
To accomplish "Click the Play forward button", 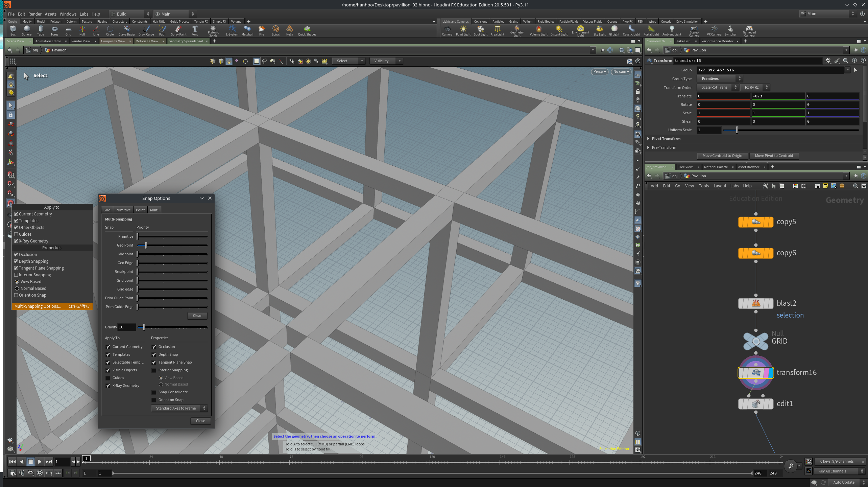I will click(40, 462).
